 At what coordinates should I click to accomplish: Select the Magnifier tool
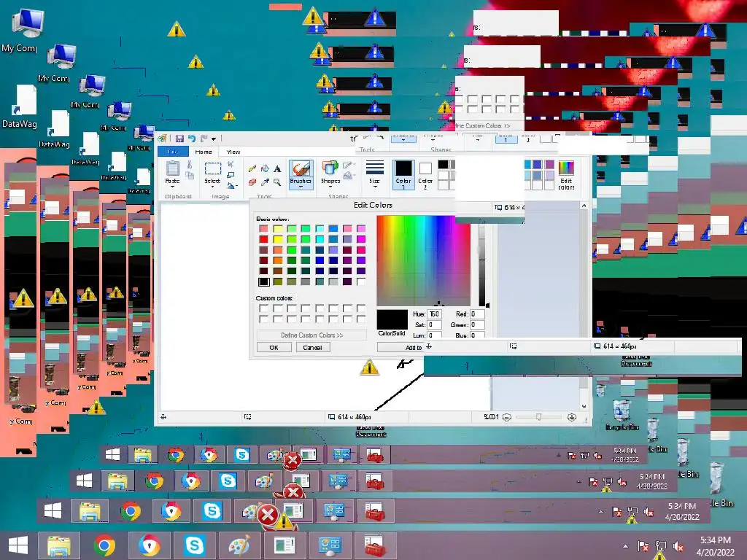click(277, 182)
